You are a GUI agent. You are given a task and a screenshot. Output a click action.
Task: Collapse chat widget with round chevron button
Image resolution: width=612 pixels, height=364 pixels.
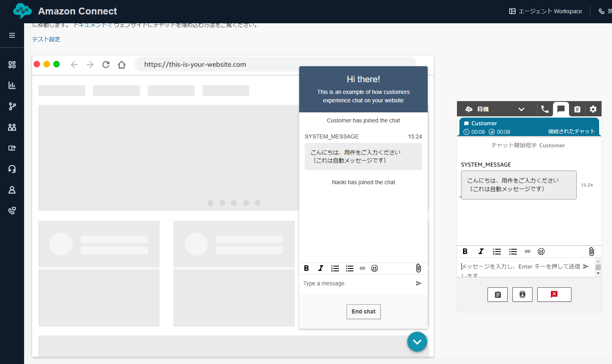(417, 342)
